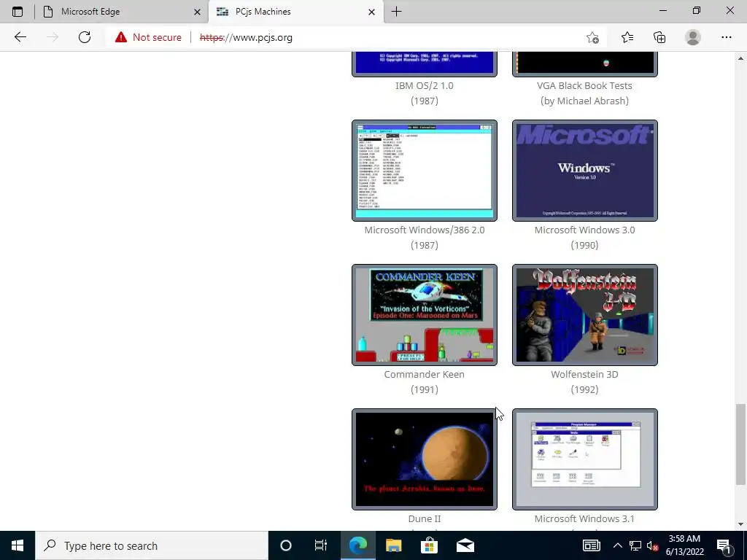Open the Dune II thumbnail
The image size is (747, 560).
click(x=425, y=459)
